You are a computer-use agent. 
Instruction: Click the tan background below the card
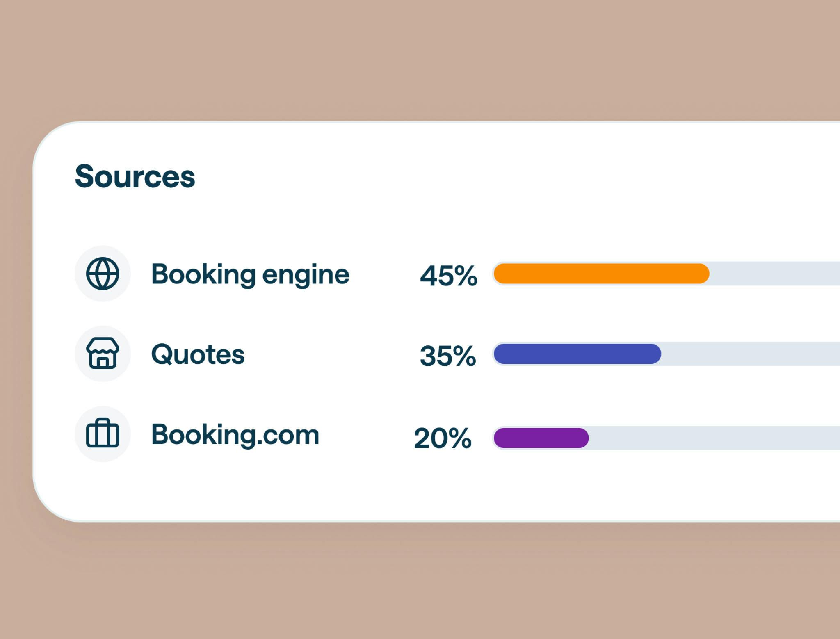[410, 582]
